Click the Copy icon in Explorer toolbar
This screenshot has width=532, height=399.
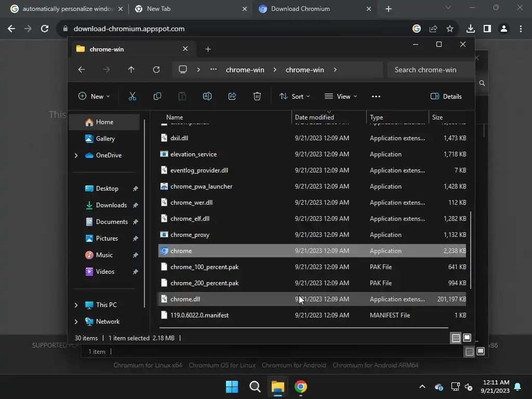tap(157, 96)
